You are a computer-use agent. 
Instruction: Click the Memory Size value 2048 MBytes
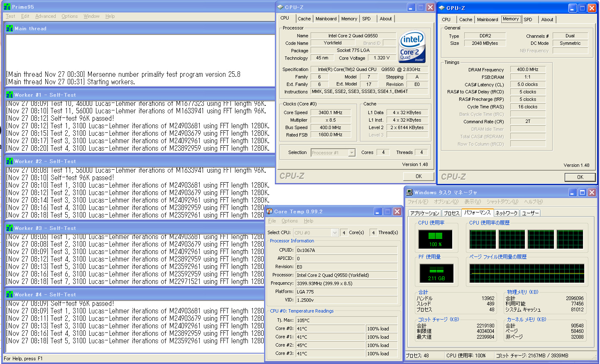485,43
